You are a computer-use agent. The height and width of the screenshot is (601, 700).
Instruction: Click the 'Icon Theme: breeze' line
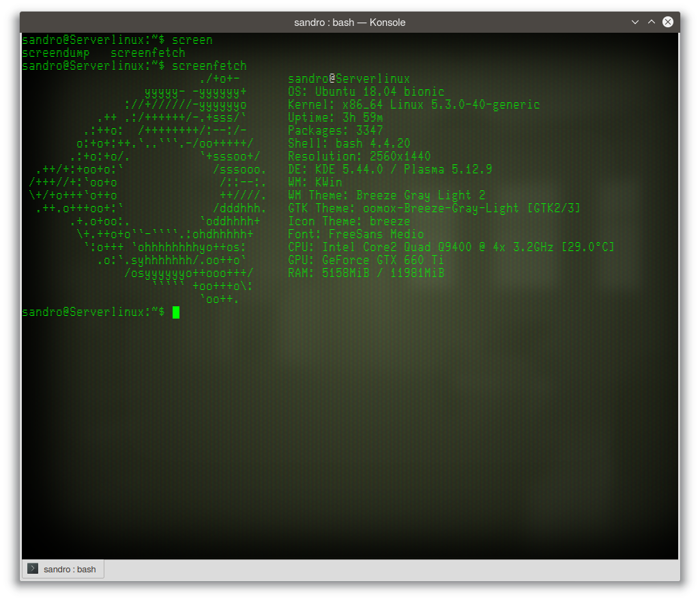[349, 221]
